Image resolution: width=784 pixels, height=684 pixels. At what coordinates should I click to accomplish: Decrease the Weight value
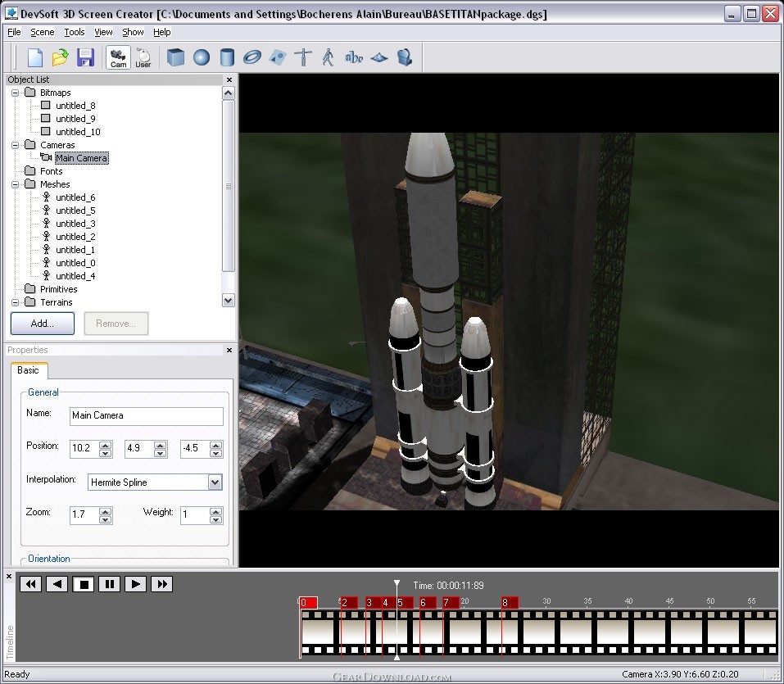(x=216, y=519)
